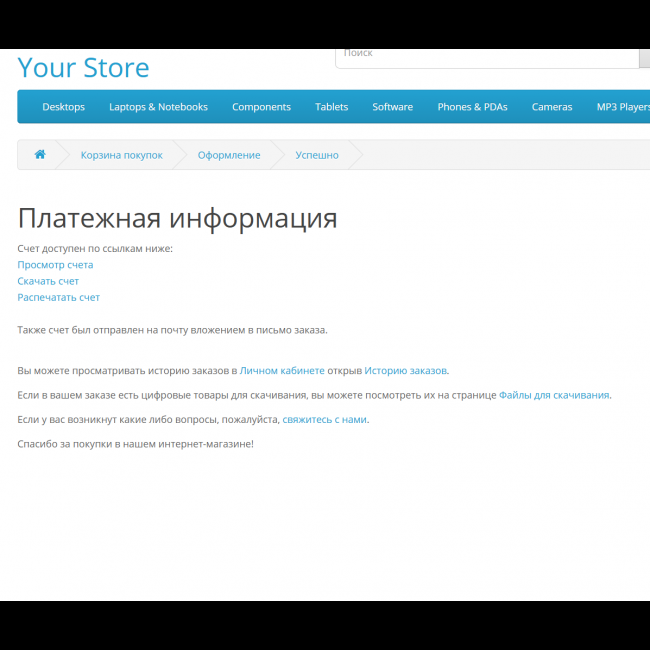Click the Оформление breadcrumb link
The width and height of the screenshot is (650, 650).
(x=229, y=155)
